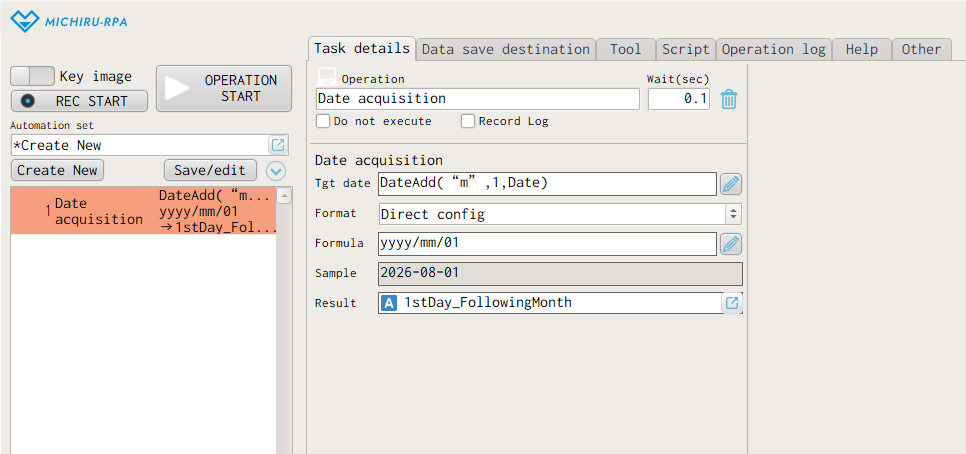The image size is (966, 454).
Task: Switch to the Tool tab
Action: tap(625, 49)
